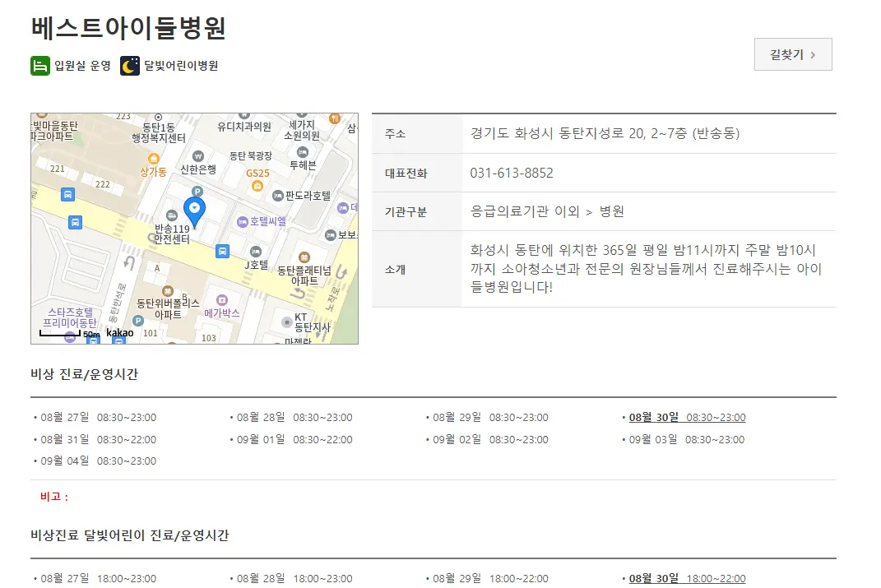Click the 신한은행 bank icon on the map

[x=197, y=155]
